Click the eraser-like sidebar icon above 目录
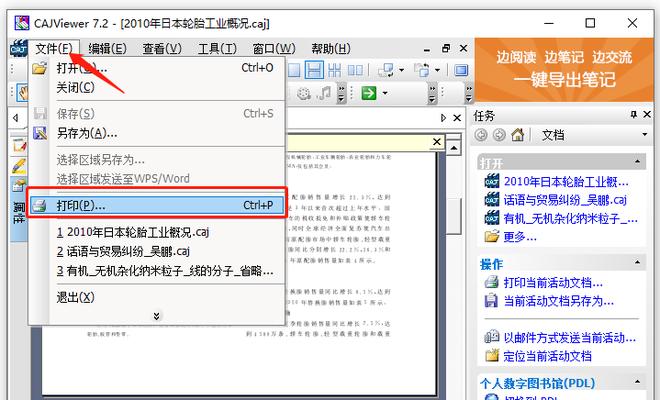 (19, 185)
